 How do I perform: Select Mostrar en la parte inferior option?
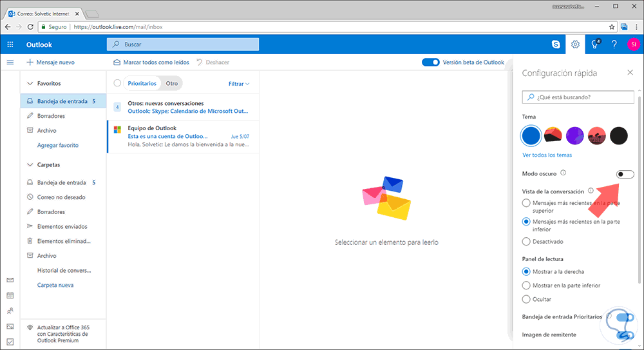tap(526, 286)
